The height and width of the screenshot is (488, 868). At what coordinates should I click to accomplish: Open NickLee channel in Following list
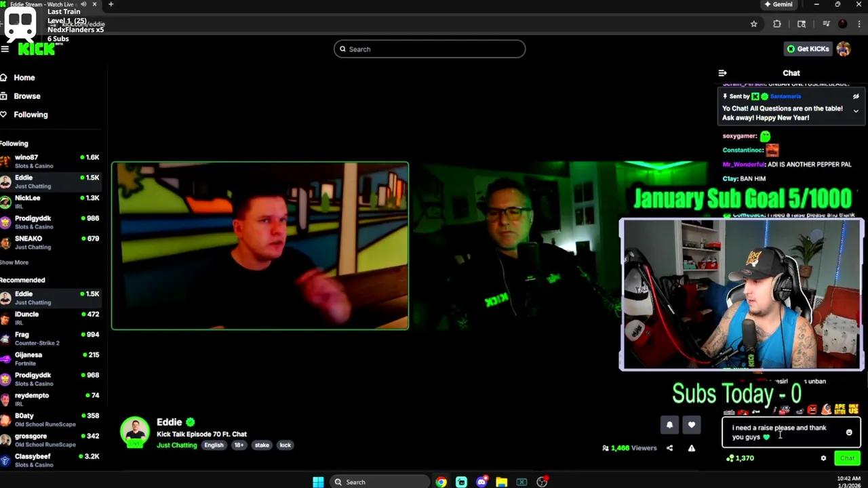click(x=51, y=202)
